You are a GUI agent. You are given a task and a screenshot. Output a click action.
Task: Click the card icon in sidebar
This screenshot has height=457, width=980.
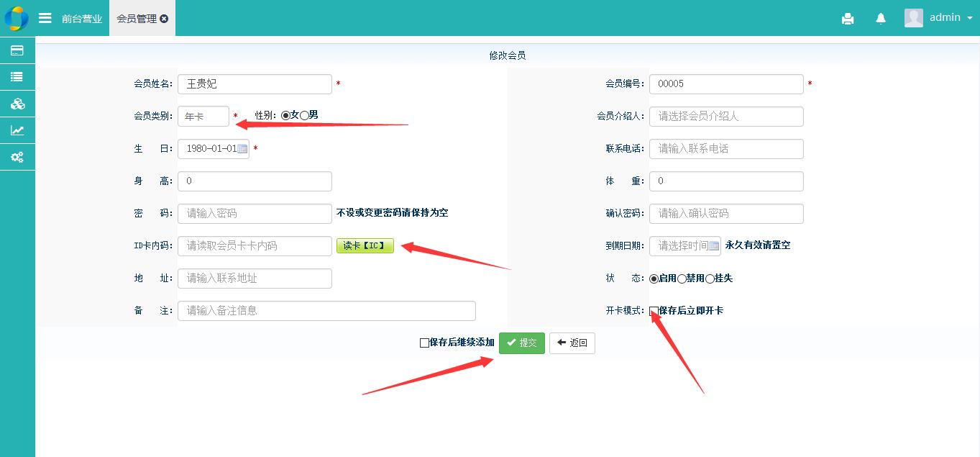[x=17, y=50]
